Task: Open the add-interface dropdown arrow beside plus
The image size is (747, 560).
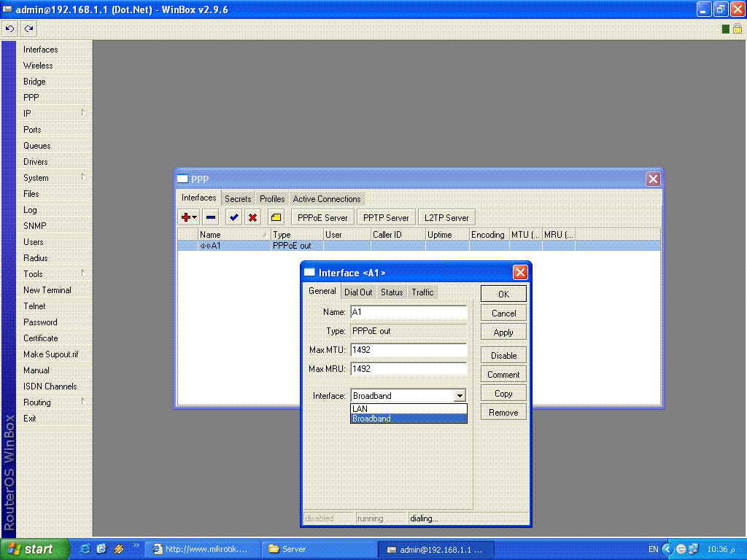Action: click(194, 217)
